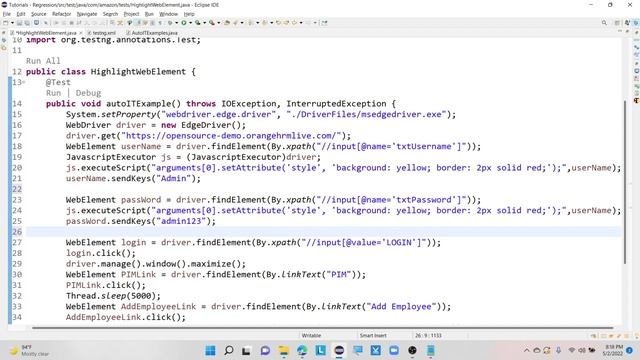The height and width of the screenshot is (360, 640).
Task: Click the Thread.sleep(5000) statement
Action: point(113,296)
